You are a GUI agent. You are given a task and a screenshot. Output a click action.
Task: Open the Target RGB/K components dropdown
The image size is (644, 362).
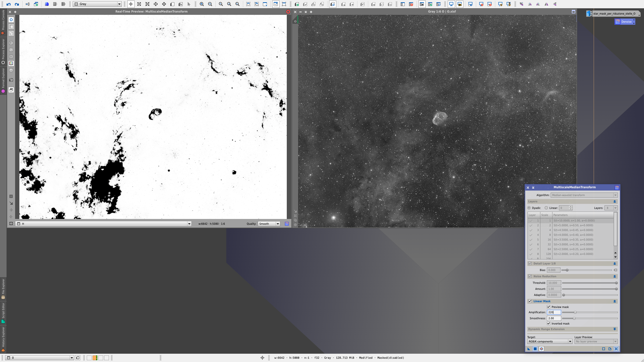pyautogui.click(x=550, y=341)
